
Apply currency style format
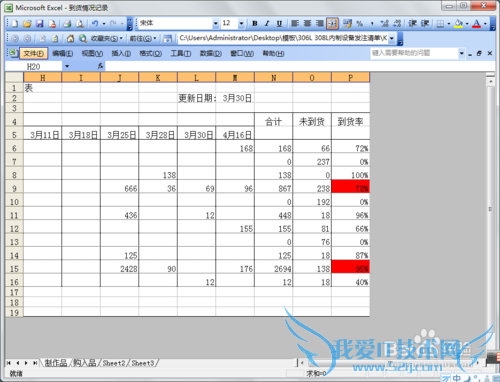(x=347, y=23)
